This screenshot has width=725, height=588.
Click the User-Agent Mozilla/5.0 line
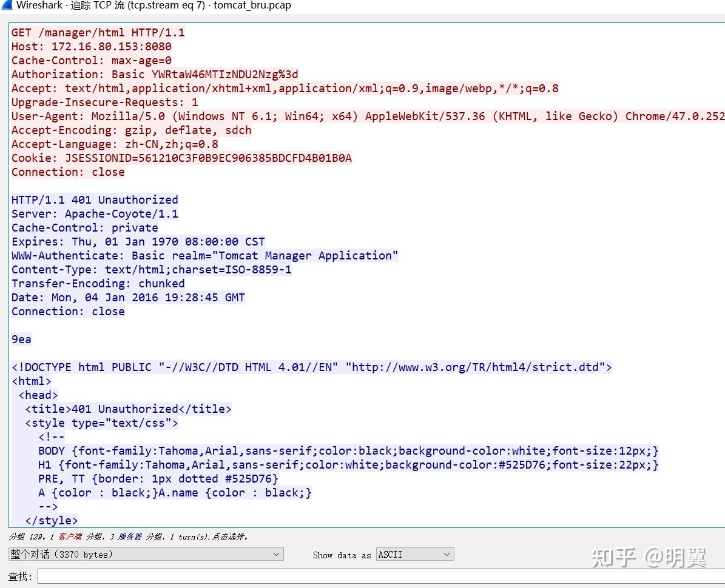pos(368,116)
